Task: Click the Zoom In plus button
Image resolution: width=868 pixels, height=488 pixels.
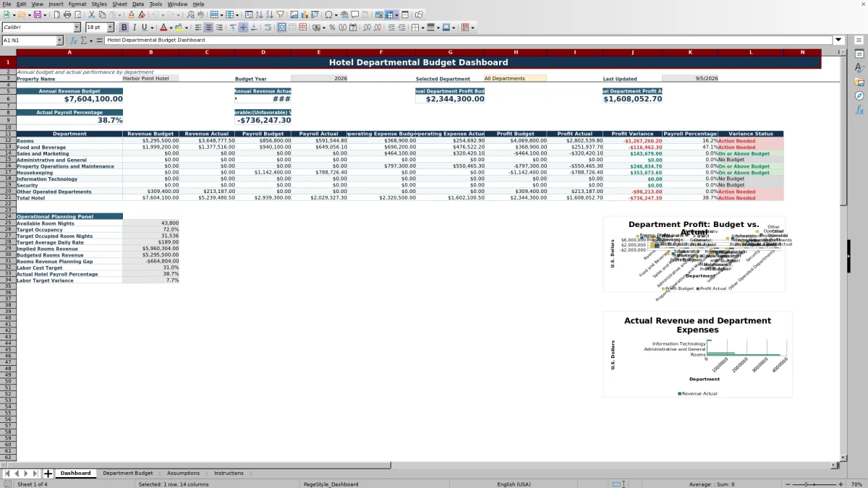Action: (x=841, y=484)
